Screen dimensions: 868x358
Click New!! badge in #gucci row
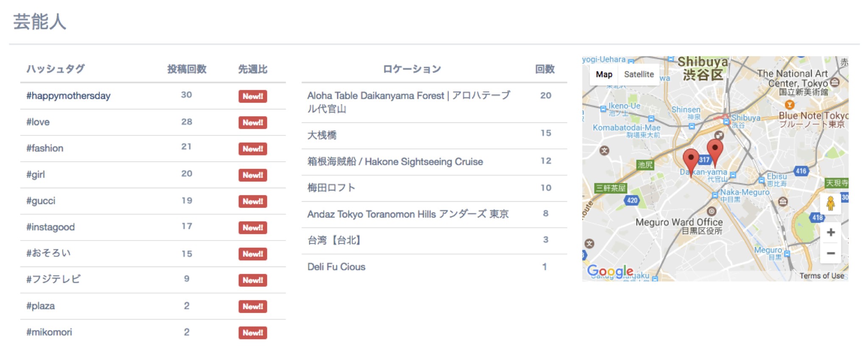tap(253, 201)
